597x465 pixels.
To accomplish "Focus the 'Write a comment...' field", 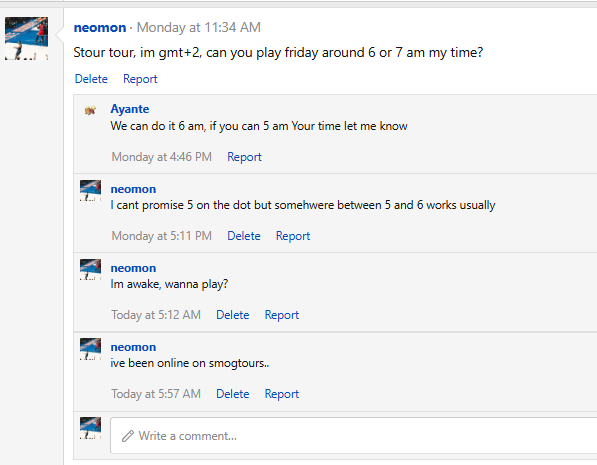I will (354, 435).
